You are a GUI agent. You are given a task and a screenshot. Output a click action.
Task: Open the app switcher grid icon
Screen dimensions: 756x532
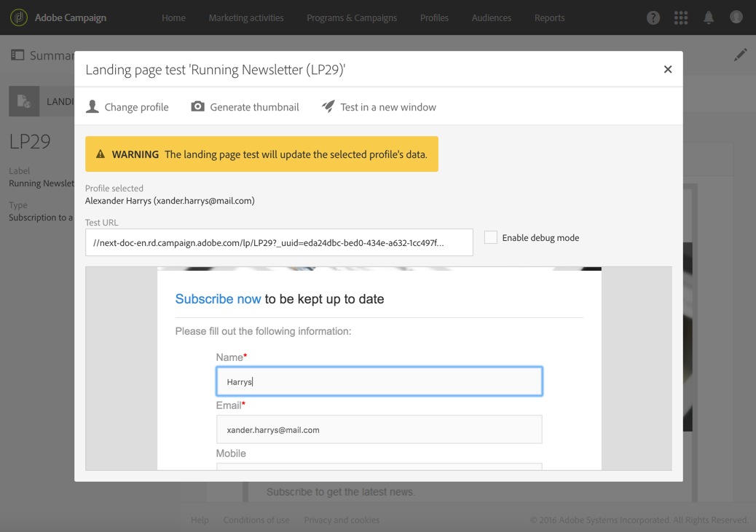(681, 17)
